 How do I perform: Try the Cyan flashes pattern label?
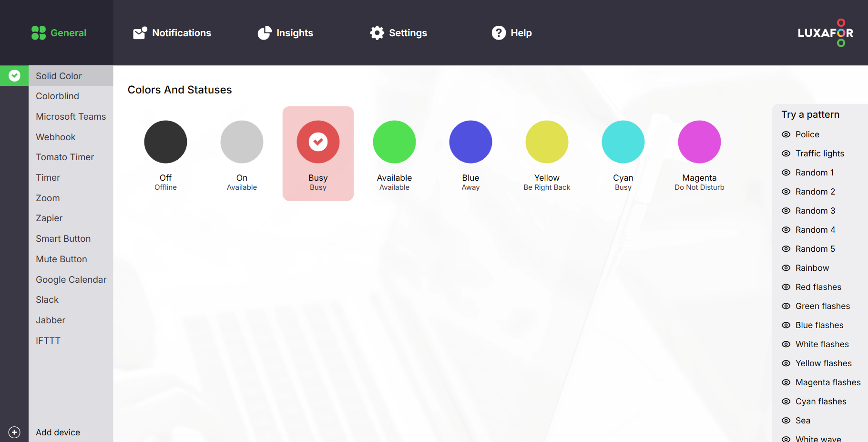821,401
